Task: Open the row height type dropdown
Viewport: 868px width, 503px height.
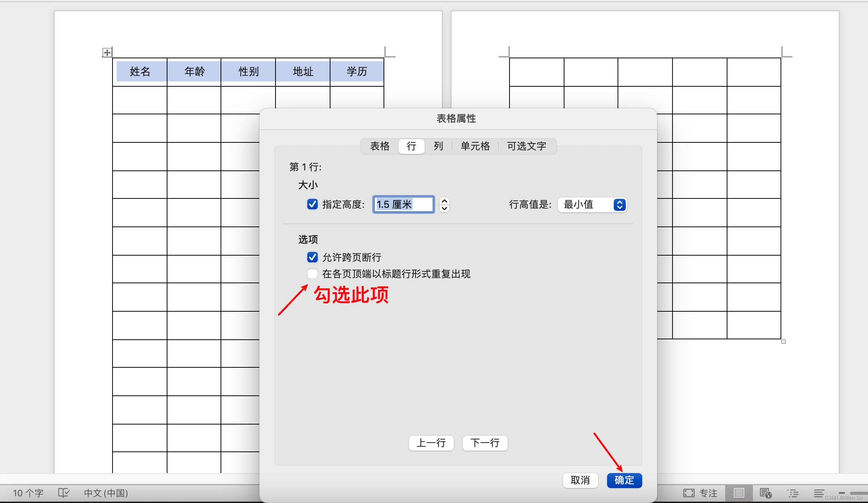Action: pyautogui.click(x=592, y=204)
